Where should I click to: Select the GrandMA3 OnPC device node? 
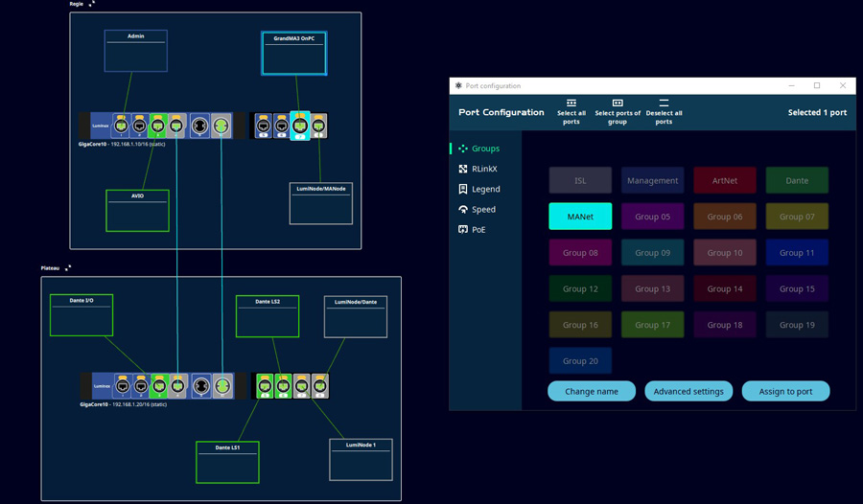click(x=294, y=53)
